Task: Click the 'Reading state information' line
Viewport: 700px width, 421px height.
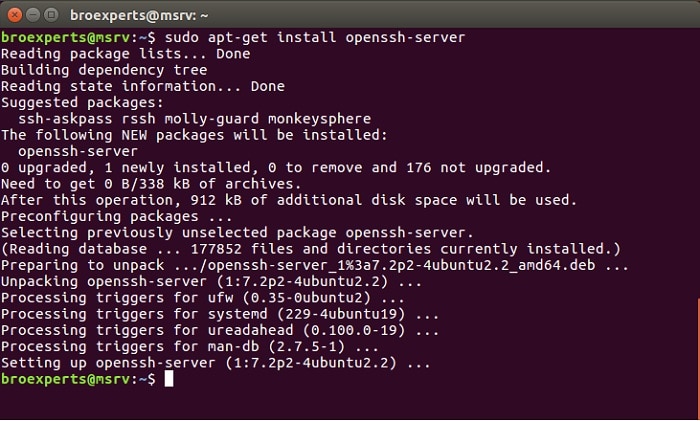Action: pyautogui.click(x=142, y=87)
